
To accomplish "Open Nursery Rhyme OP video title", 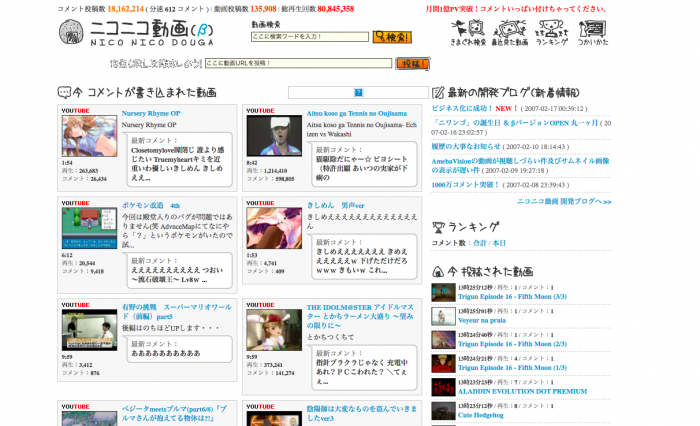I will pyautogui.click(x=151, y=113).
